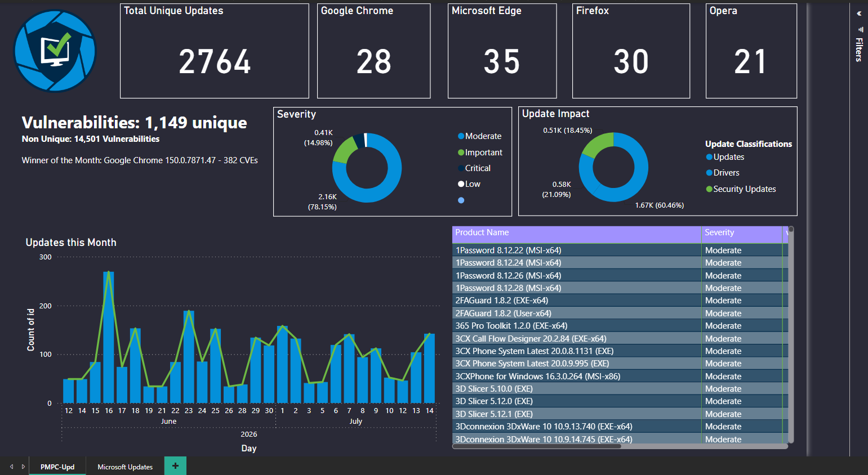Expand the Filters pane chevron
Image resolution: width=868 pixels, height=475 pixels.
click(x=859, y=14)
